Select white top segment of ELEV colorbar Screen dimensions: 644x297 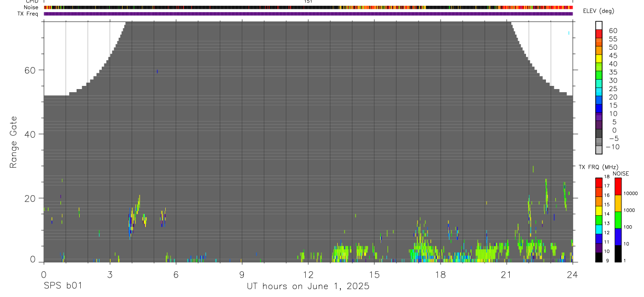(x=599, y=25)
